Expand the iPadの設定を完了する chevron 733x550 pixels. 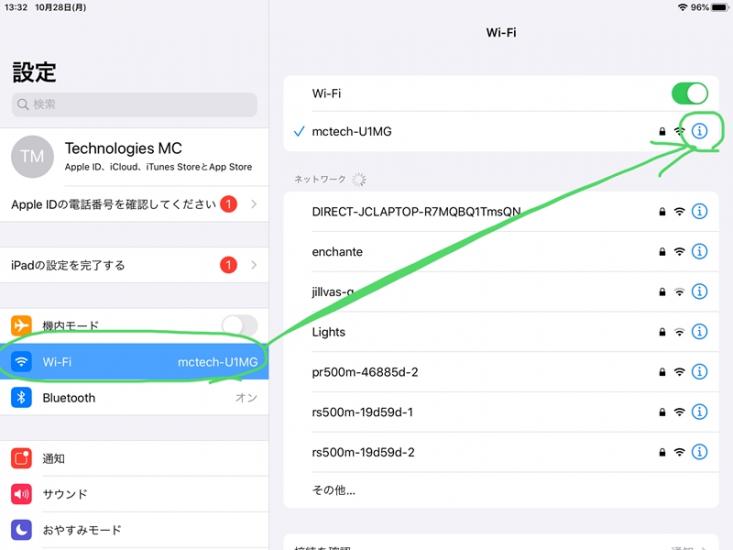254,265
